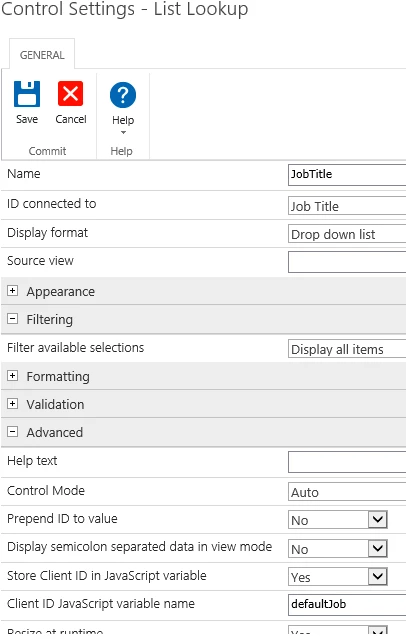Expand the Validation section plus icon
406x639 pixels.
tap(13, 403)
